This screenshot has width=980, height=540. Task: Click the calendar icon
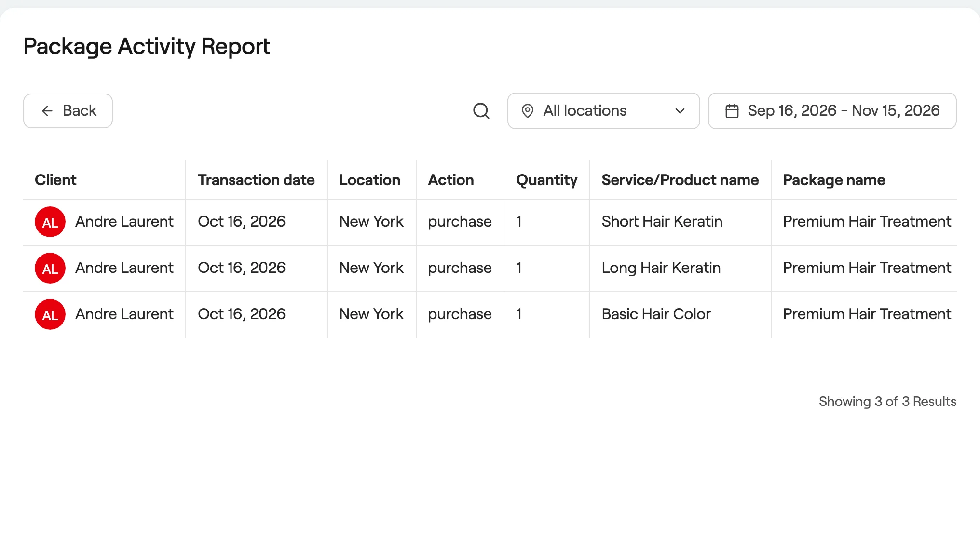coord(732,111)
